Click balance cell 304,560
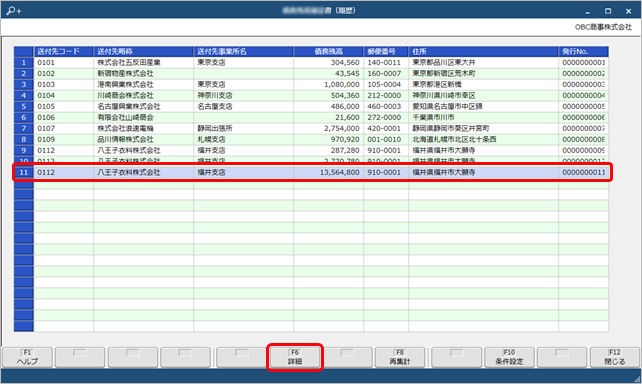 [x=328, y=63]
